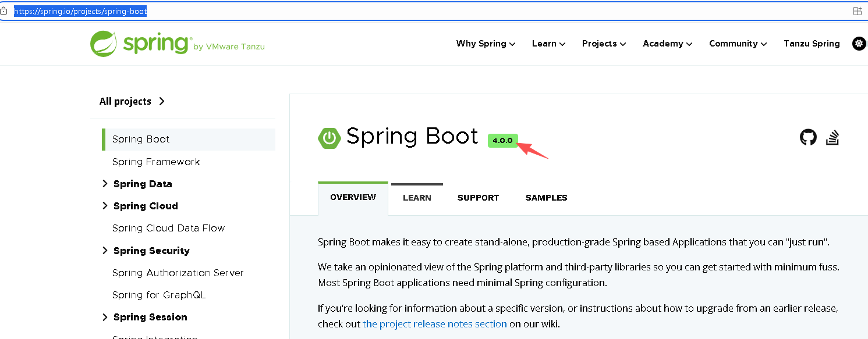Open the Stack Overflow icon
Viewport: 868px width, 339px height.
(x=832, y=138)
